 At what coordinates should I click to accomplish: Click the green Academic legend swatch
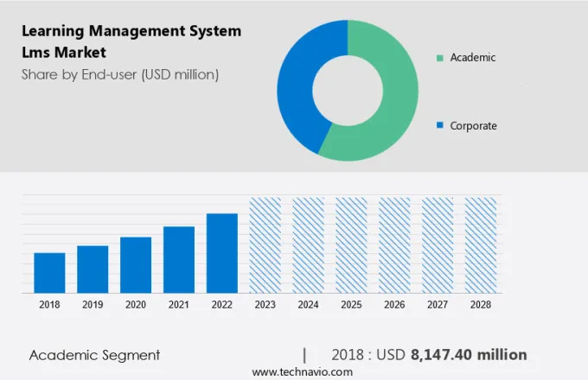pyautogui.click(x=440, y=58)
